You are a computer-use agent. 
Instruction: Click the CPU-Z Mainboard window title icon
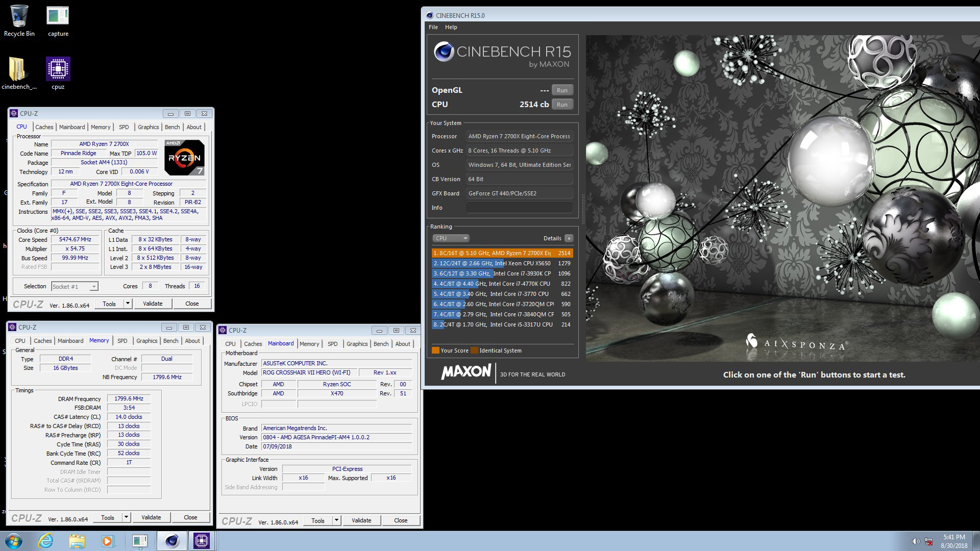click(223, 330)
